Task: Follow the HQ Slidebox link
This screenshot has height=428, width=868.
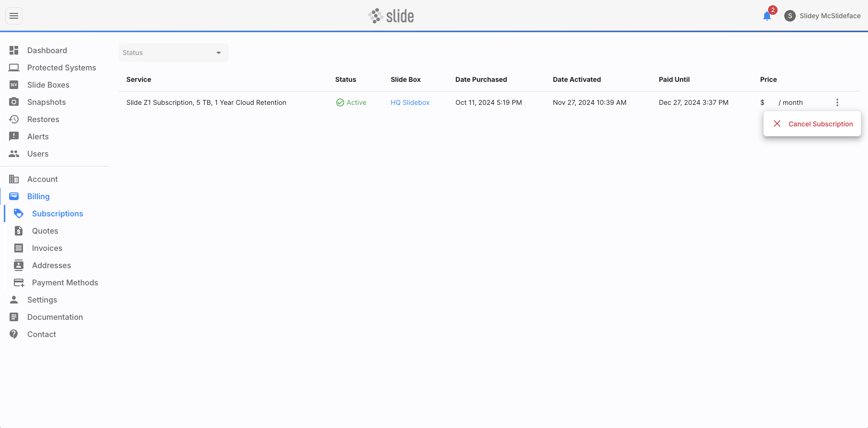Action: [410, 102]
